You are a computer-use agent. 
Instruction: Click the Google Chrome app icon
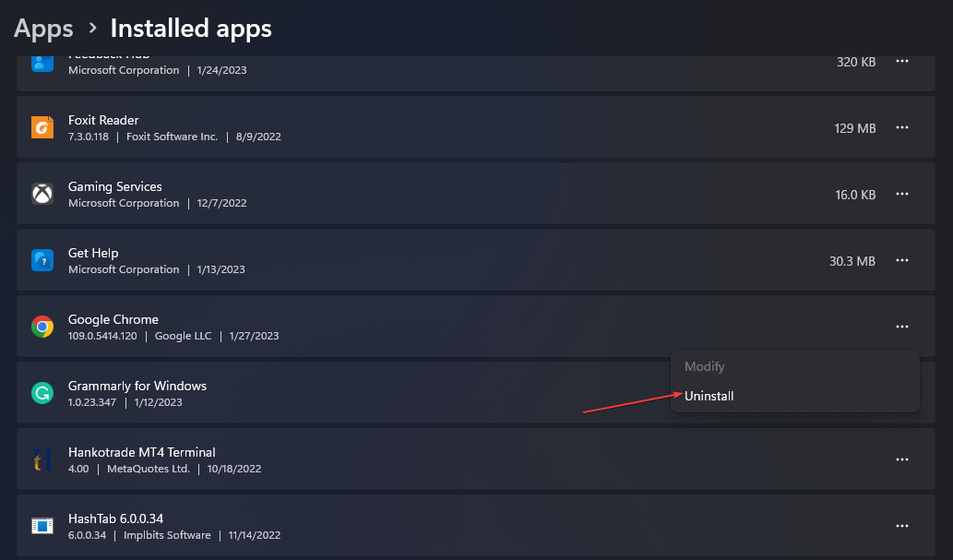[x=42, y=327]
